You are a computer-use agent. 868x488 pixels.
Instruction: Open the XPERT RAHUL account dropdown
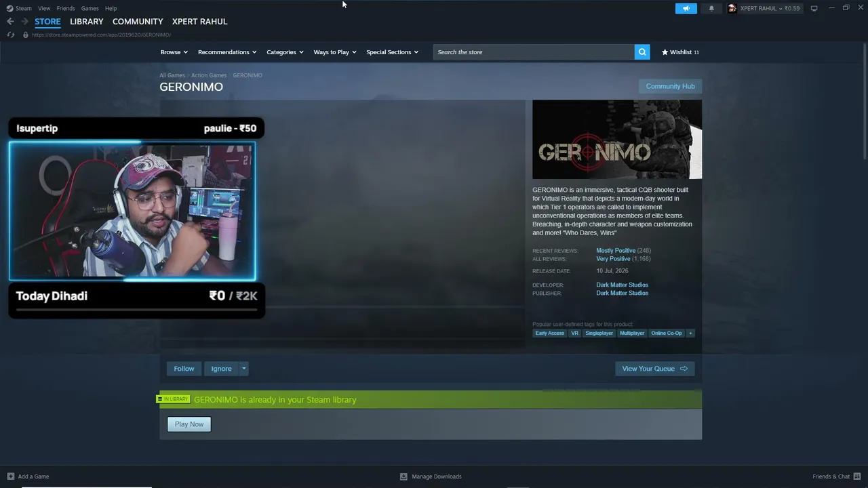tap(764, 8)
